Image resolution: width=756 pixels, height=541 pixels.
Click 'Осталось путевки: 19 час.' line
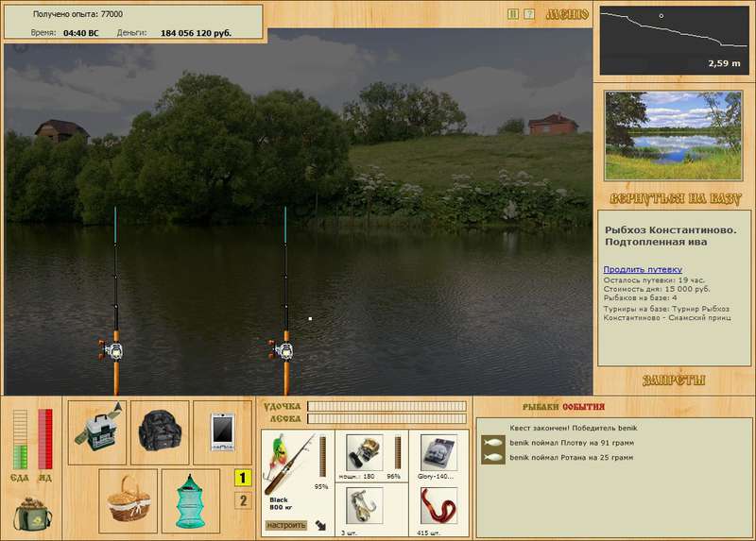pos(654,280)
